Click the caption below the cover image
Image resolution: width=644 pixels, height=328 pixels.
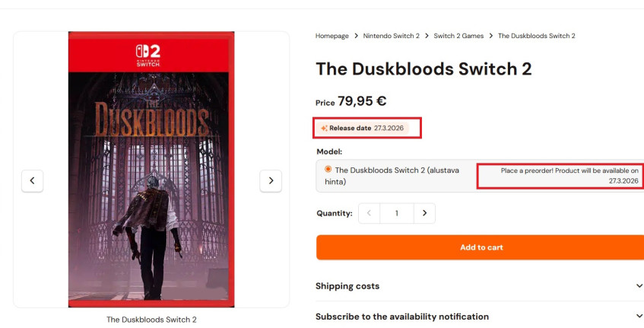151,320
